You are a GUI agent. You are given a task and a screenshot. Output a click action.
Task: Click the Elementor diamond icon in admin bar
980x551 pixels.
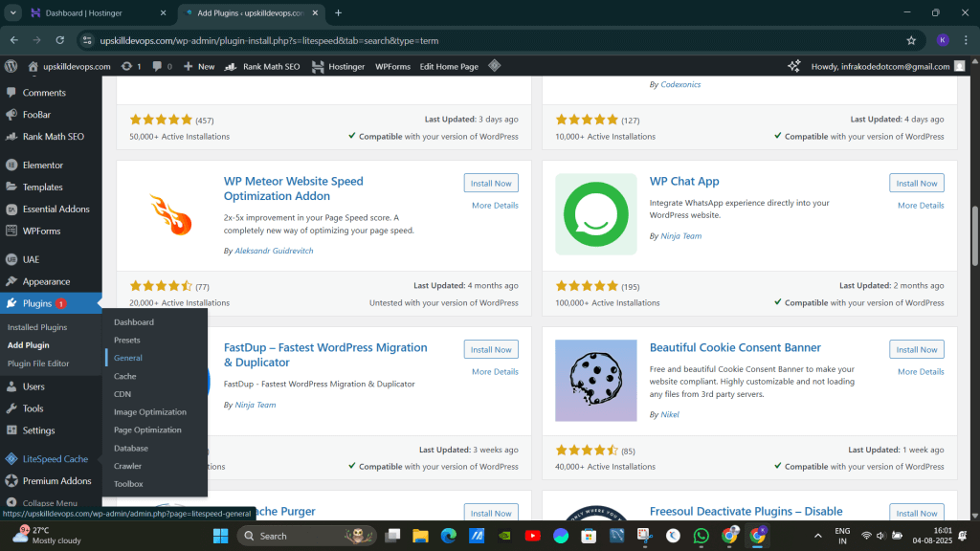click(494, 66)
